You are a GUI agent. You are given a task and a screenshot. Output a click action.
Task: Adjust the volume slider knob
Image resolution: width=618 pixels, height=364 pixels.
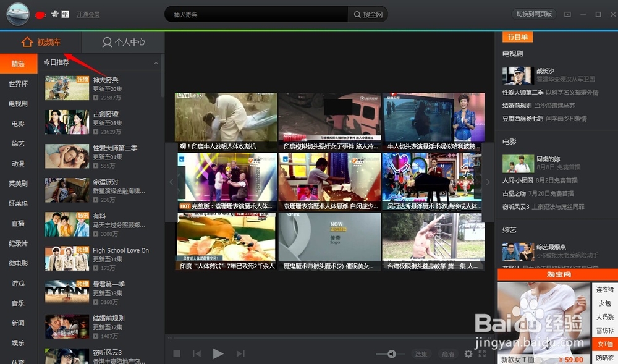[391, 353]
